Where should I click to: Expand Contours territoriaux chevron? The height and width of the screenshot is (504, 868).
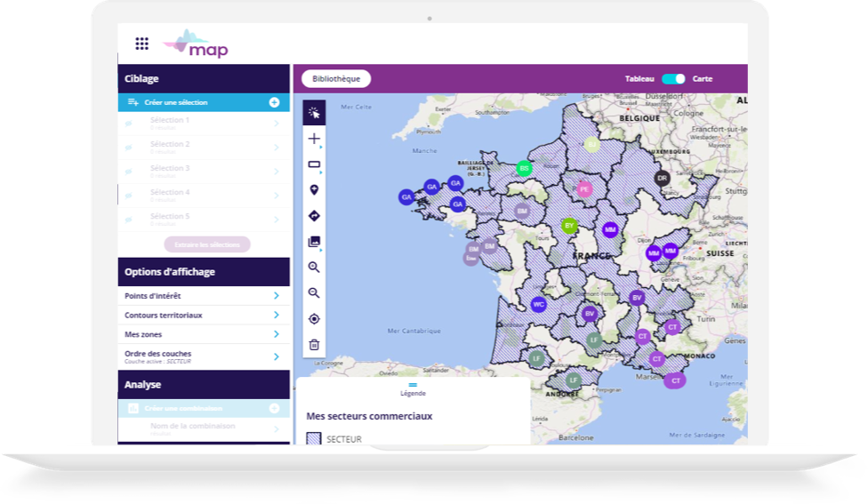(277, 315)
